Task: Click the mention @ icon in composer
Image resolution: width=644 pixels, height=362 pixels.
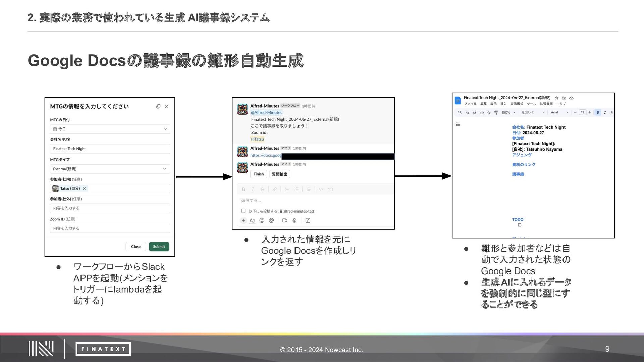Action: (271, 220)
